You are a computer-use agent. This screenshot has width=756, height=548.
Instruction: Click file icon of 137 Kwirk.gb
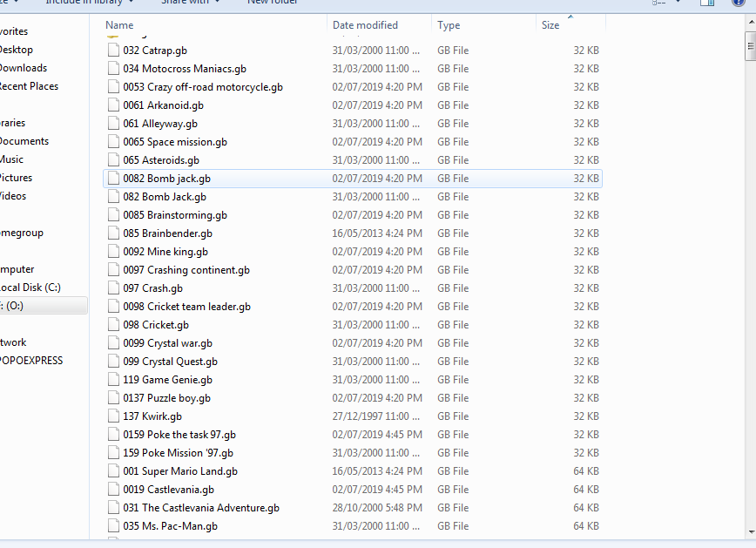(113, 416)
